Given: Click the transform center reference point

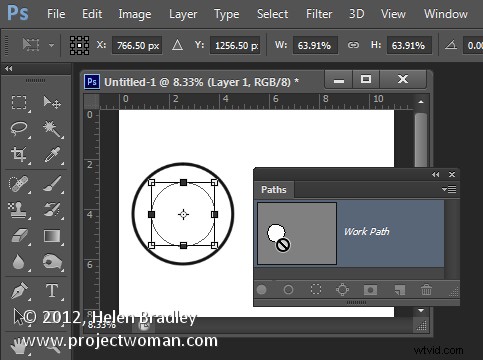Looking at the screenshot, I should click(x=183, y=214).
